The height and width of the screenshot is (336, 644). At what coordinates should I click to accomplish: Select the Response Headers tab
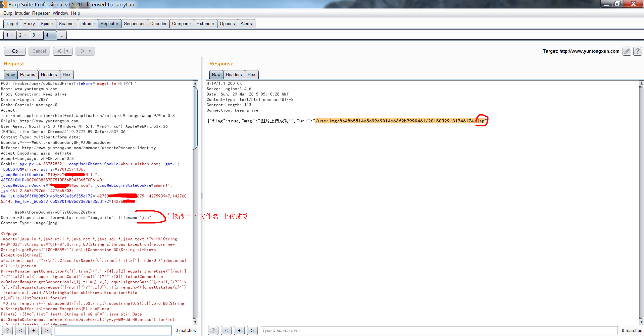[x=234, y=75]
